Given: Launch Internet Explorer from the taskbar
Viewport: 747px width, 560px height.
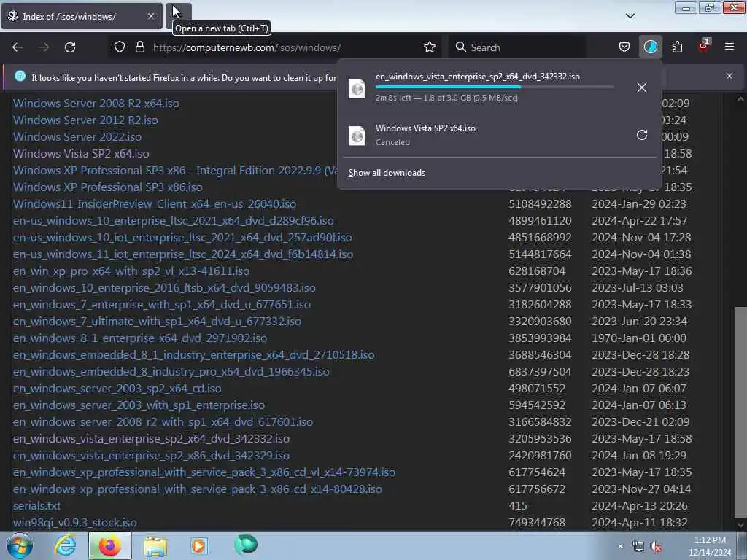Looking at the screenshot, I should pyautogui.click(x=65, y=545).
